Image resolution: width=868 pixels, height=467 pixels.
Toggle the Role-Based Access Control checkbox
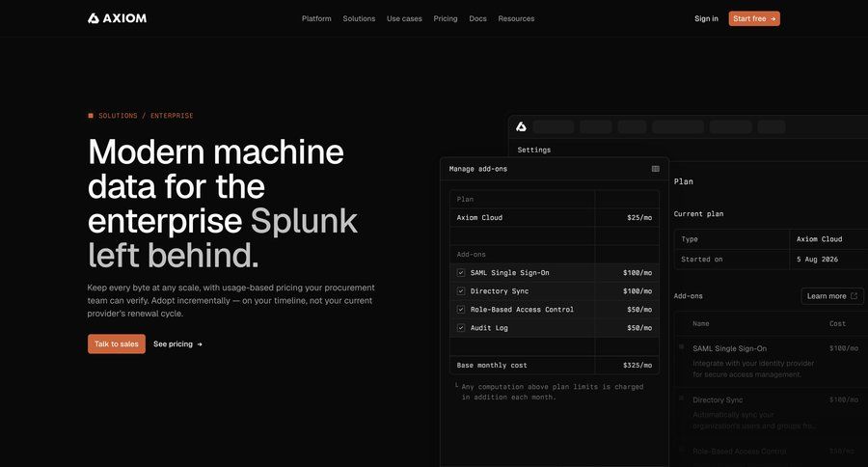click(461, 309)
